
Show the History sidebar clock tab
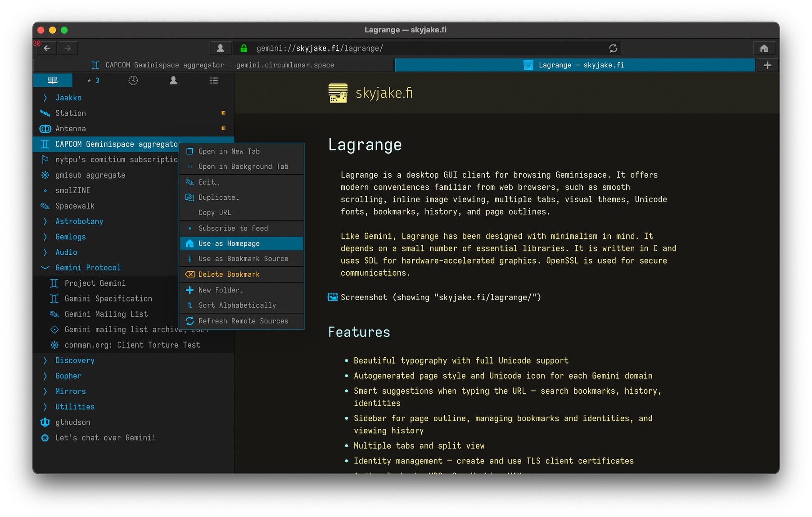[133, 81]
